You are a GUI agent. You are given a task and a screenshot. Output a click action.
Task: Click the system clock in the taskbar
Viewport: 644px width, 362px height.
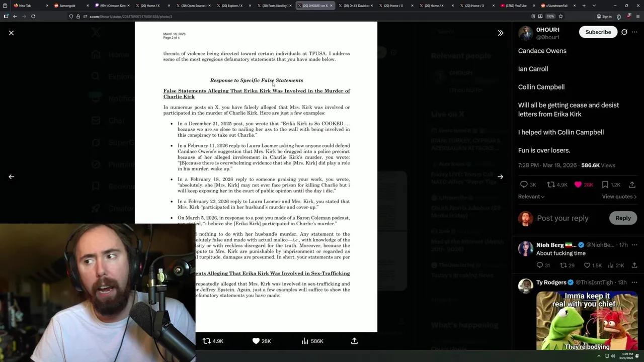coord(627,356)
